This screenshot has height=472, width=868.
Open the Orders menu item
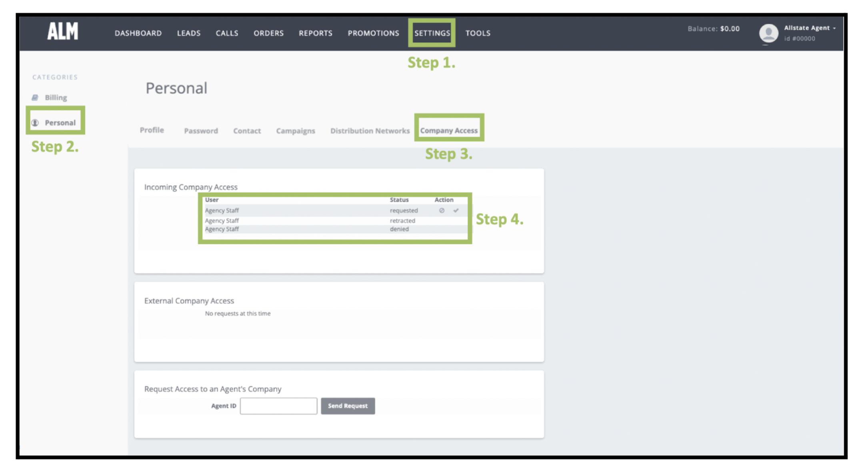pyautogui.click(x=268, y=33)
